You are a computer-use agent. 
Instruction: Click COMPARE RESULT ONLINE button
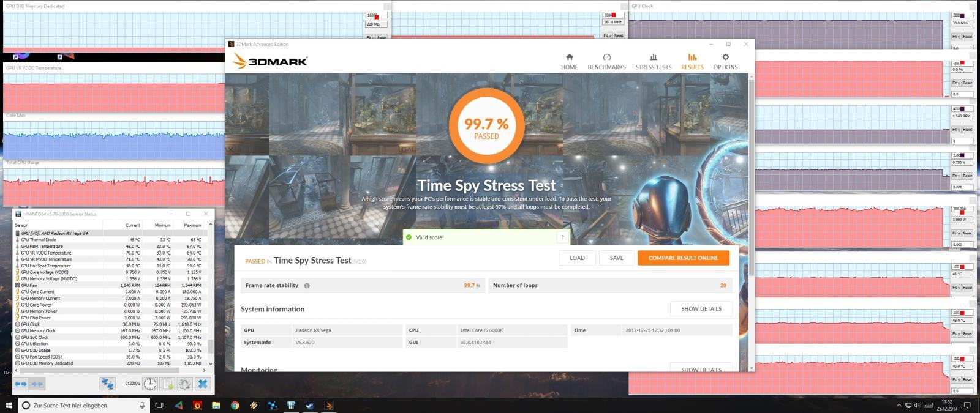click(x=683, y=258)
